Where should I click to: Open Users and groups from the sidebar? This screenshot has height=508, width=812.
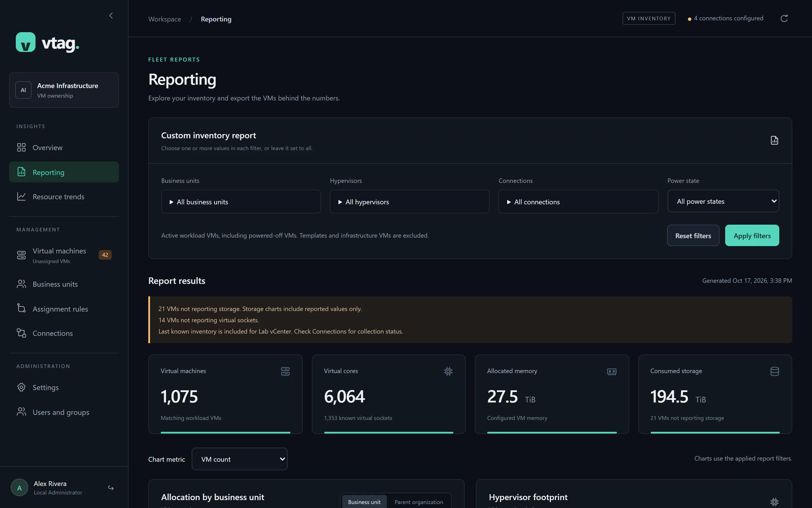tap(64, 412)
